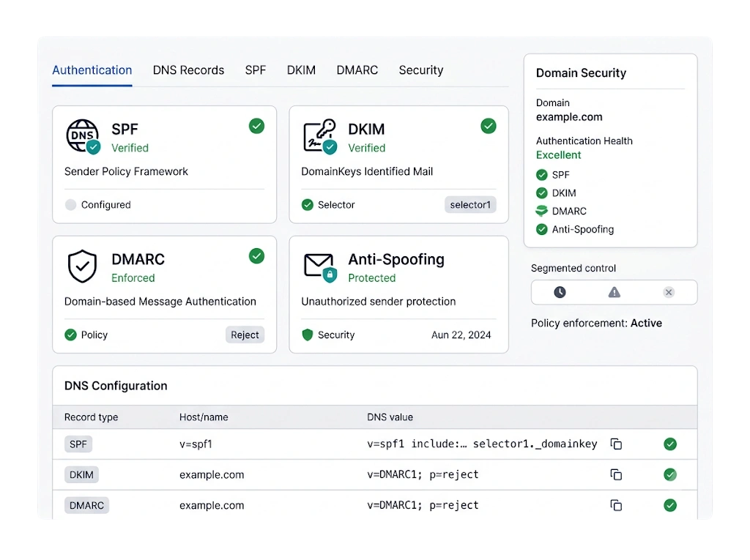
Task: Click example.com in the DKIM row
Action: pos(212,474)
